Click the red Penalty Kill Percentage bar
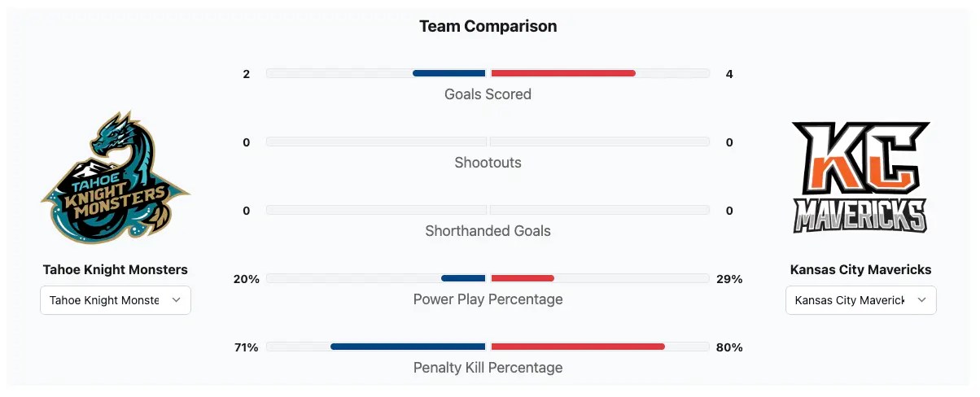Screen dimensions: 980x397 [x=578, y=347]
